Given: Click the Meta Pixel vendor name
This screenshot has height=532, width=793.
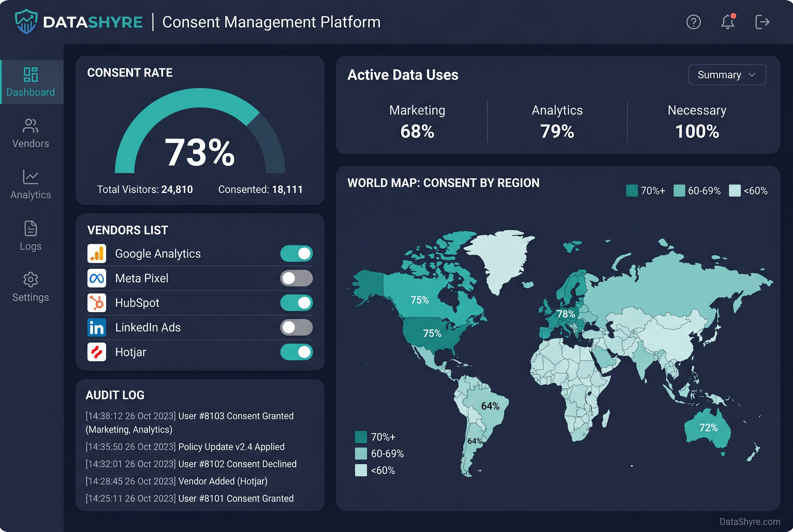Looking at the screenshot, I should tap(141, 278).
